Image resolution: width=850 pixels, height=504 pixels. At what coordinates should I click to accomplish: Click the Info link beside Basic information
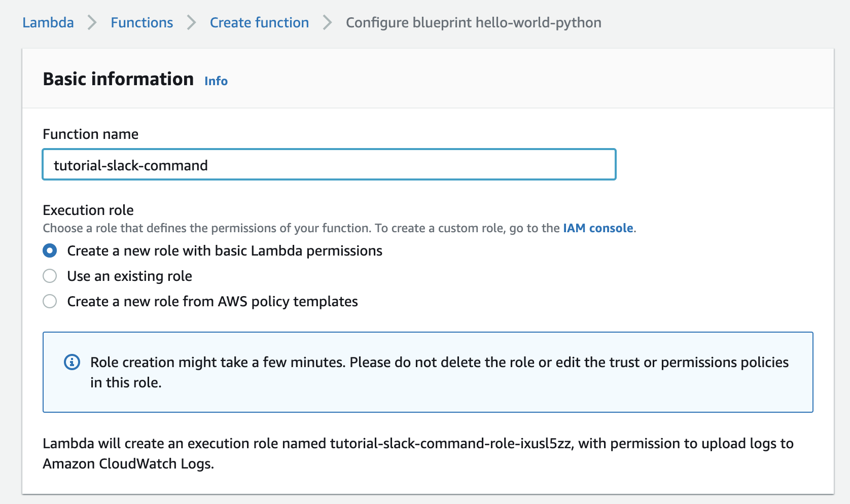click(216, 81)
